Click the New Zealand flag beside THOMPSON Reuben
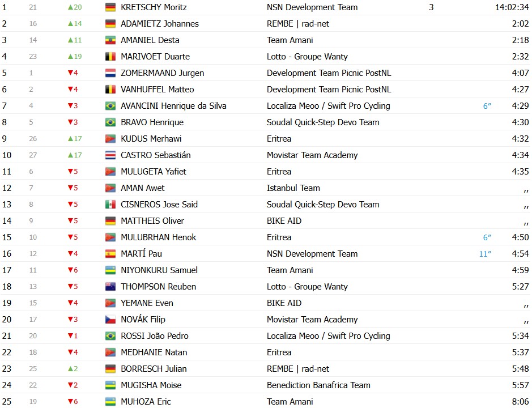Image resolution: width=532 pixels, height=408 pixels. 110,287
